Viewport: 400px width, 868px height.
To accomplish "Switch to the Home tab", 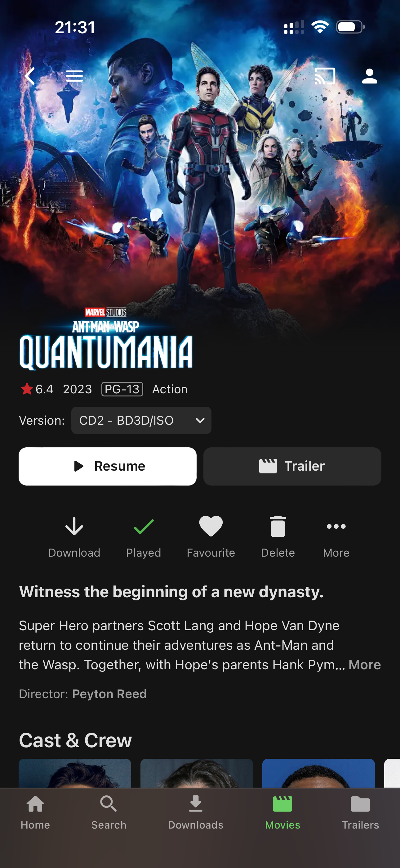I will point(35,812).
